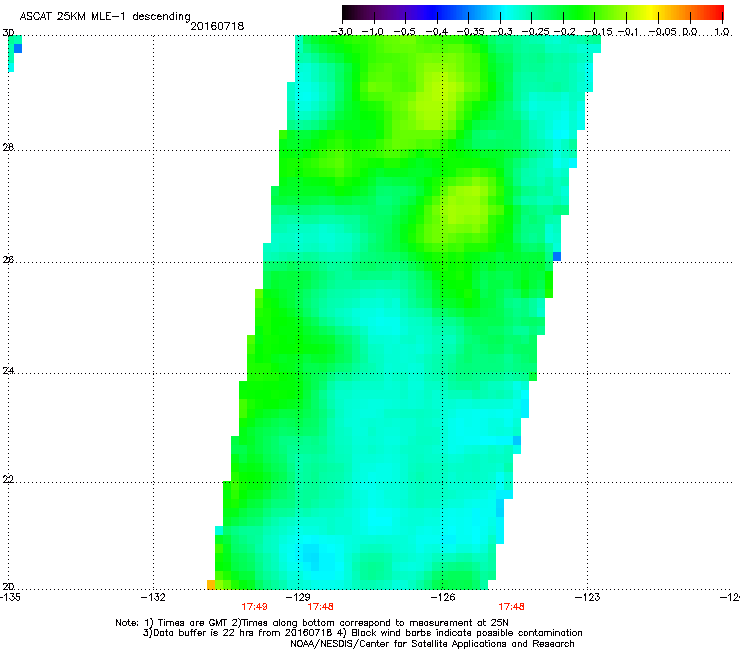This screenshot has width=740, height=650.
Task: Click the longitude -129 axis label
Action: 298,597
